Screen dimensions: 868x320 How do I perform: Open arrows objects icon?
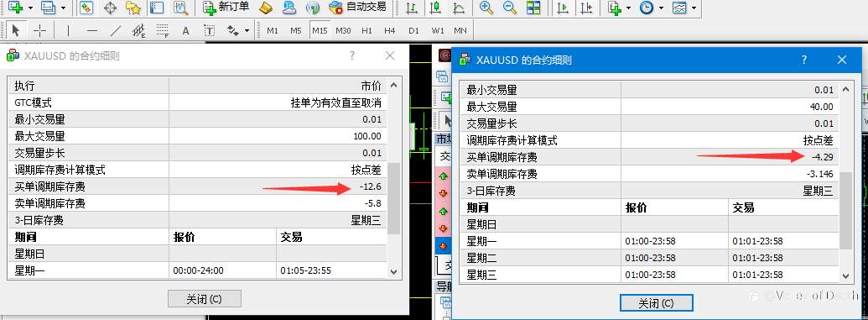click(234, 30)
